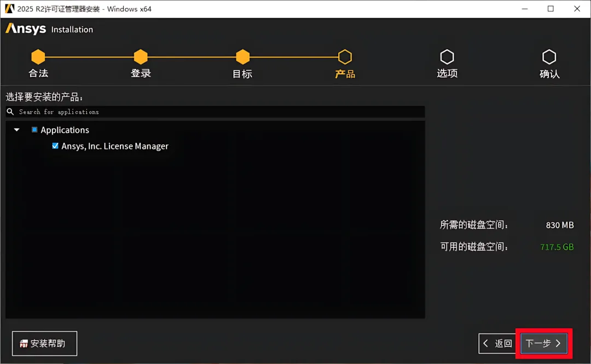Viewport: 591px width, 364px height.
Task: Uncheck Ansys, Inc. License Manager checkbox
Action: click(x=55, y=146)
